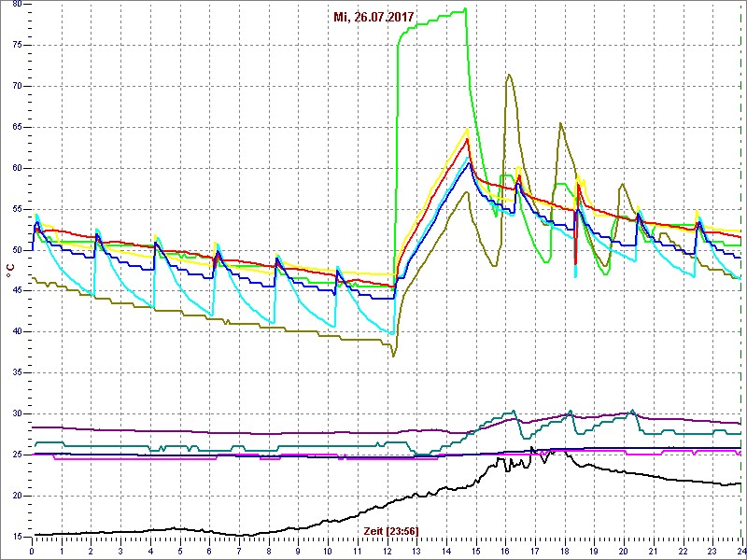Select the 50 tick on the y-axis
Viewport: 747px width, 560px height.
pos(16,250)
